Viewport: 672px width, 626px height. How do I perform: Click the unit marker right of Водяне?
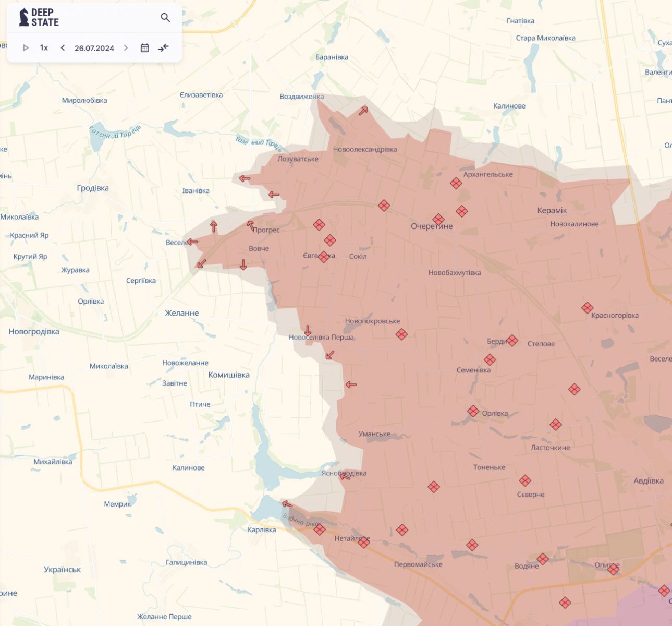click(x=543, y=559)
